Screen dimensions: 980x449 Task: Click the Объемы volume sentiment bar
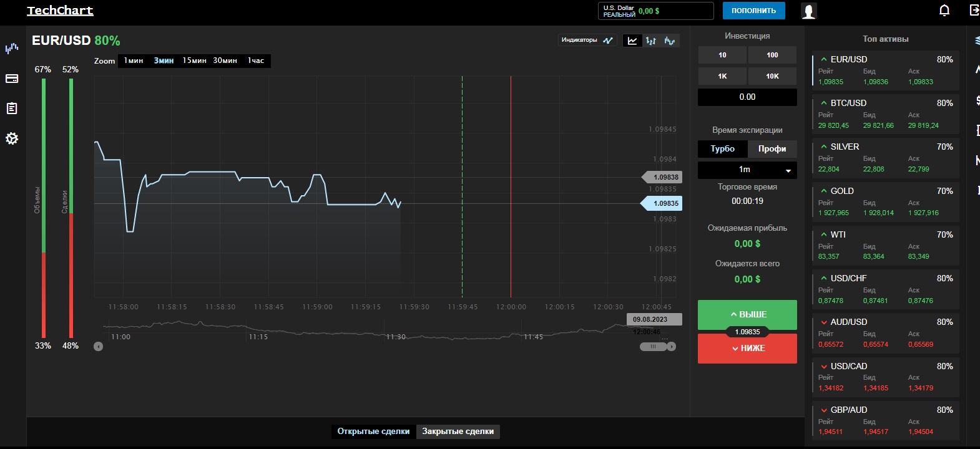(x=44, y=208)
